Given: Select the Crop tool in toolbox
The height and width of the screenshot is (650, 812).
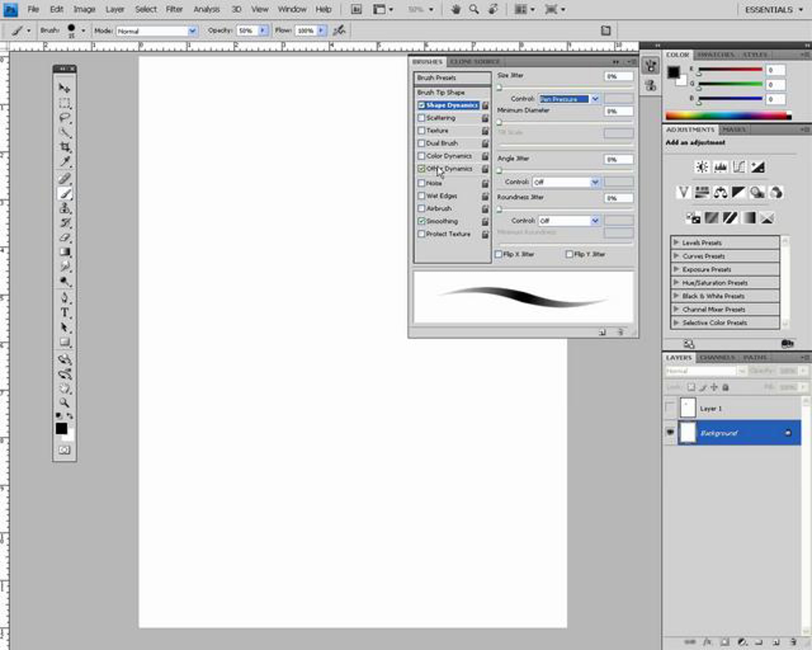Looking at the screenshot, I should pyautogui.click(x=65, y=147).
